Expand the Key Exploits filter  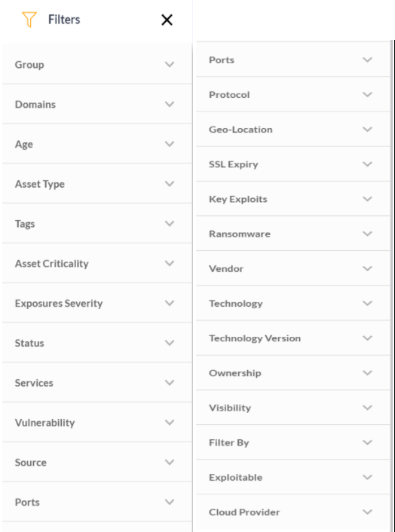click(293, 199)
